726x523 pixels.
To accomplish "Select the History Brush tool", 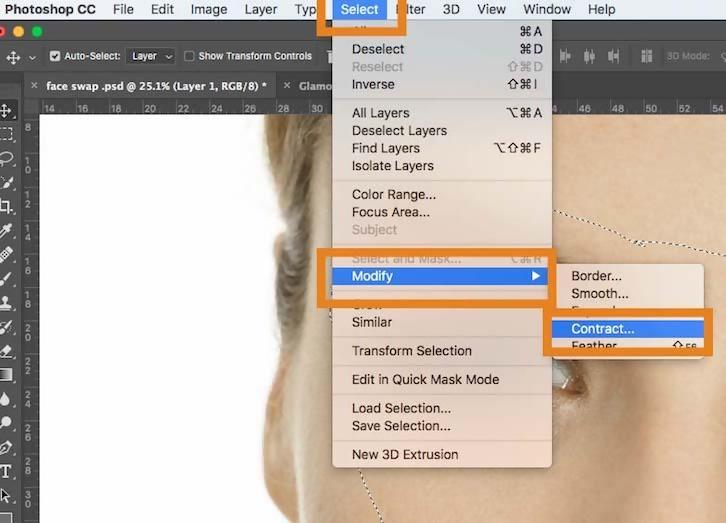I will tap(6, 327).
